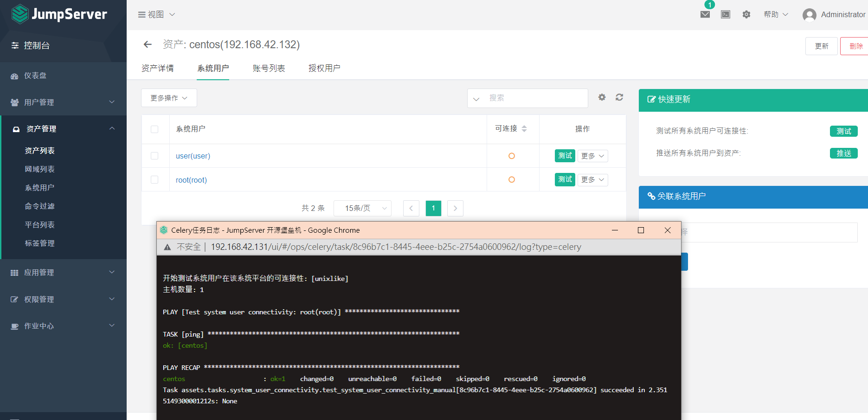The image size is (868, 420).
Task: Switch to the 账号列表 tab
Action: [269, 68]
